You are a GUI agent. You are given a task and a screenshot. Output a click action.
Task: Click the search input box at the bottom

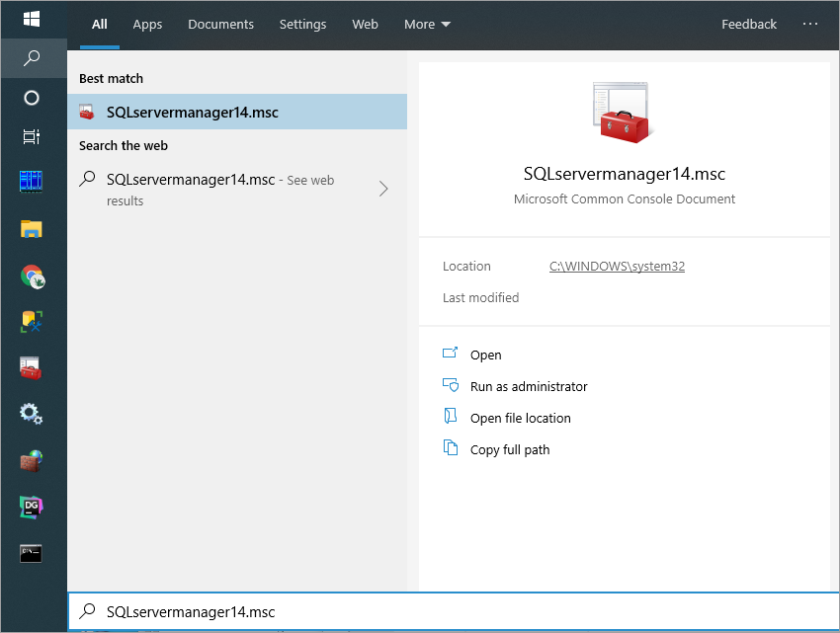point(454,611)
